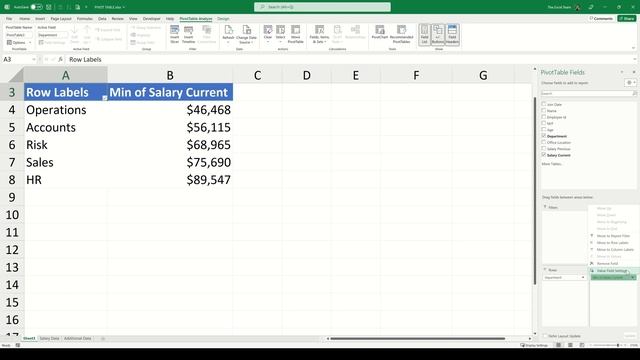Image resolution: width=640 pixels, height=360 pixels.
Task: Collapse the ribbon with the chevron
Action: point(633,48)
